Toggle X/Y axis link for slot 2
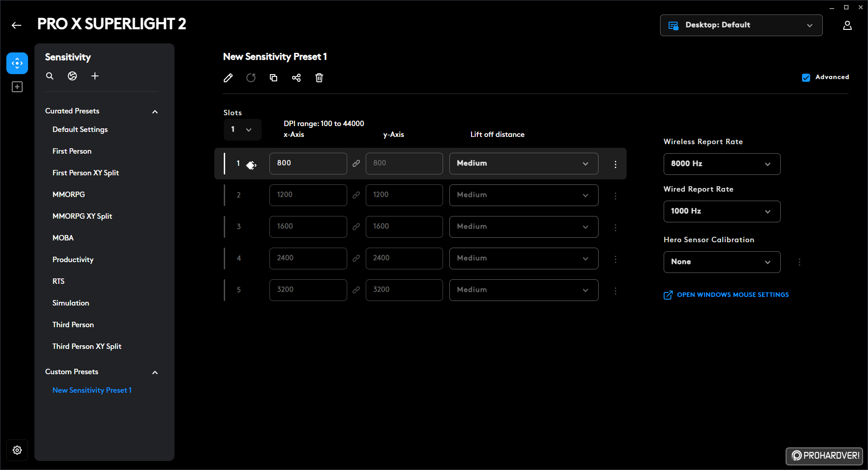 coord(356,195)
